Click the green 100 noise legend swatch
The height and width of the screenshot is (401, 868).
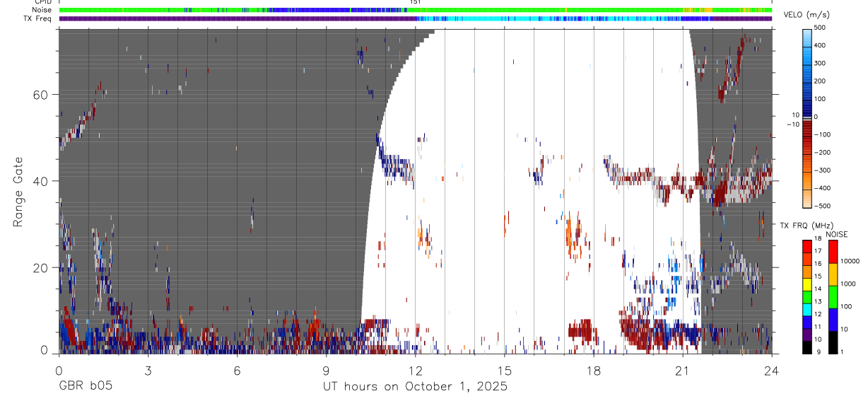[833, 297]
